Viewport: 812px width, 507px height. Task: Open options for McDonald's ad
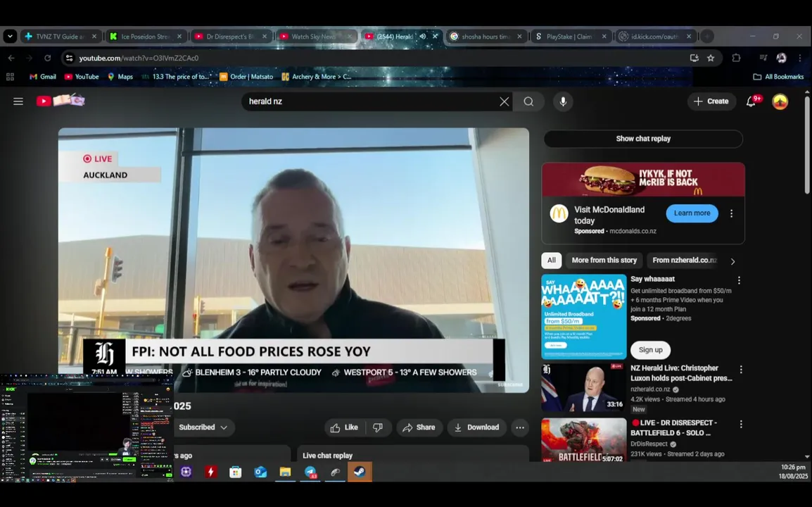coord(731,213)
